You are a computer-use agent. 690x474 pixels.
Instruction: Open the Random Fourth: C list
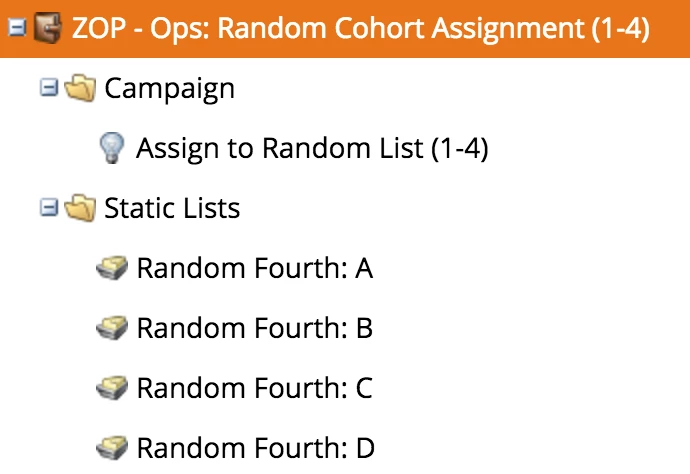255,388
